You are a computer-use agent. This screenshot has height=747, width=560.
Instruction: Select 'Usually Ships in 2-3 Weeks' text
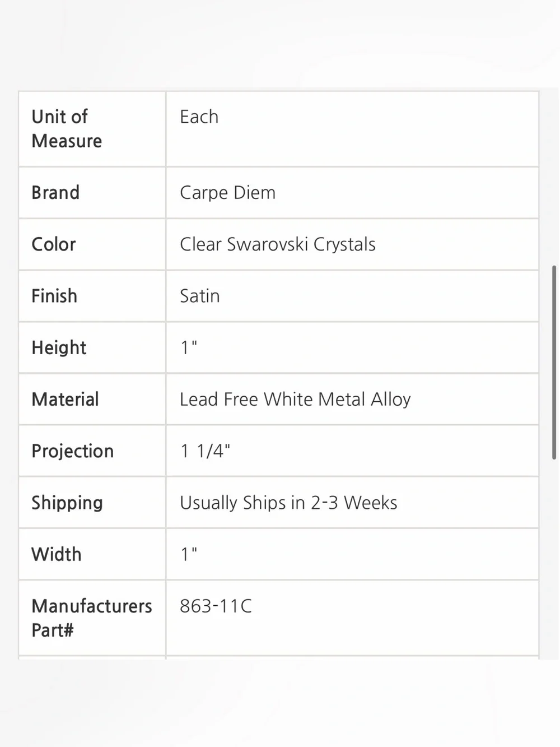[288, 503]
